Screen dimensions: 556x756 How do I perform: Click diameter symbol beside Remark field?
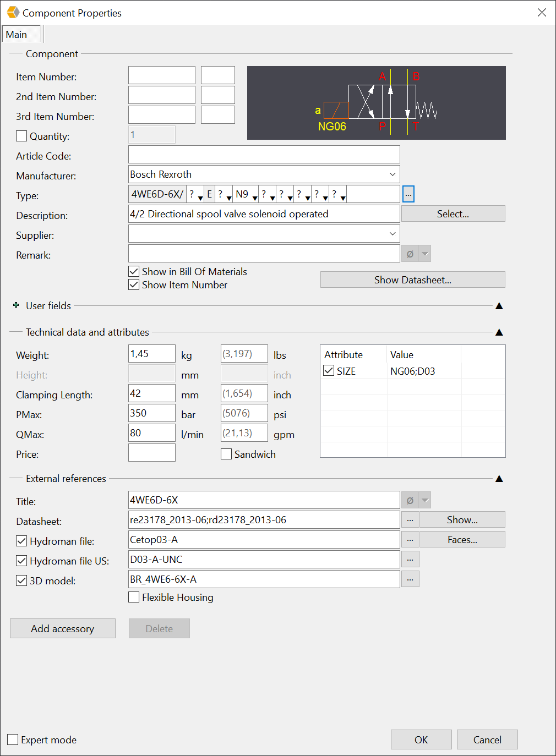coord(409,253)
